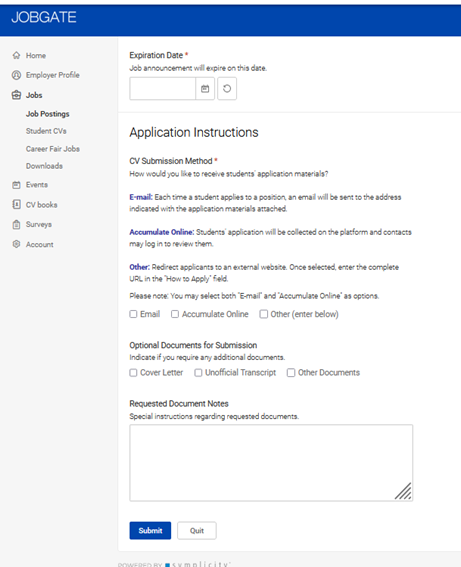Image resolution: width=461 pixels, height=567 pixels.
Task: Check the Cover Letter option
Action: click(133, 372)
